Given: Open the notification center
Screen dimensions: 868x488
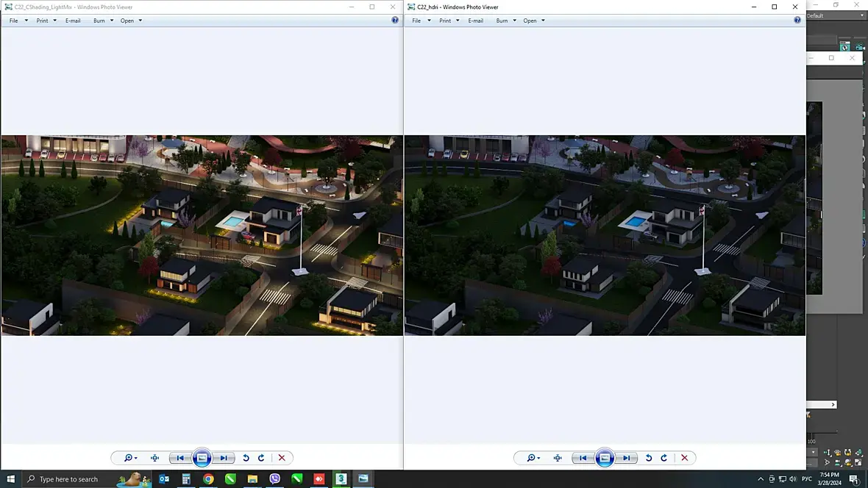Looking at the screenshot, I should point(854,479).
